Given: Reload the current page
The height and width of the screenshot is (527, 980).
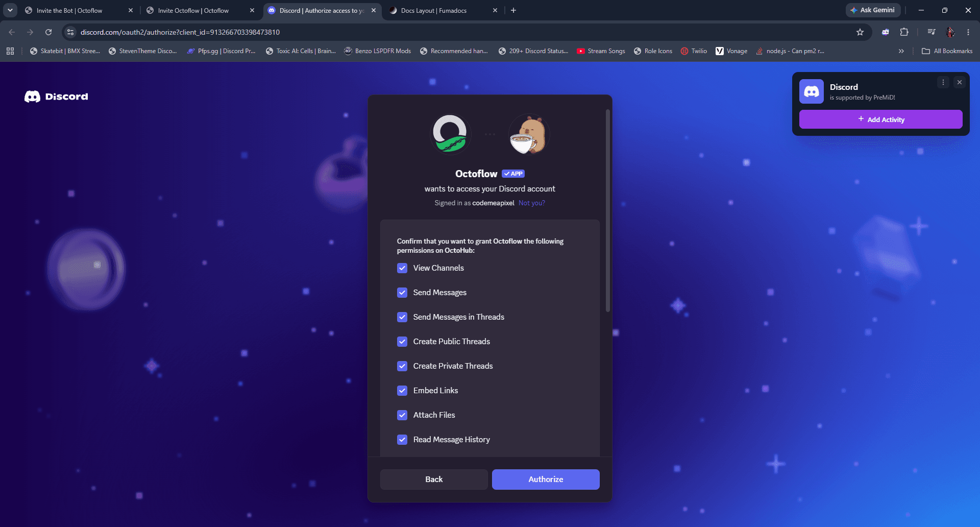Looking at the screenshot, I should pyautogui.click(x=48, y=32).
